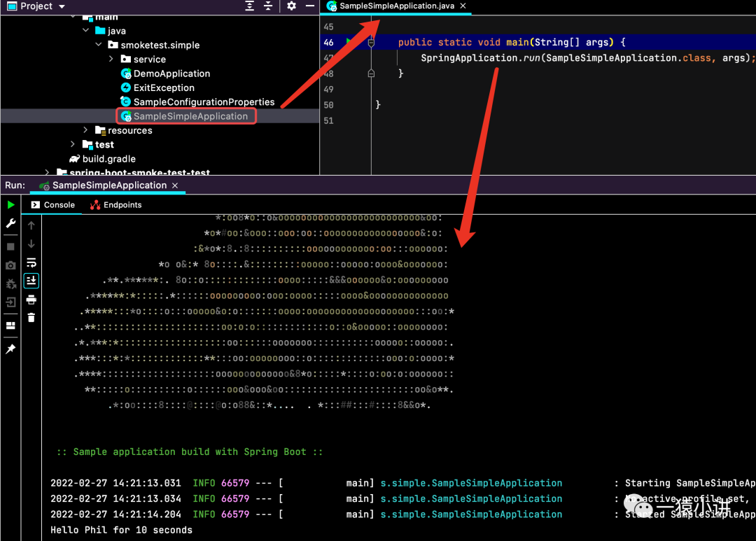Click the layout restore icon in Run sidebar
The height and width of the screenshot is (541, 756).
[x=10, y=325]
